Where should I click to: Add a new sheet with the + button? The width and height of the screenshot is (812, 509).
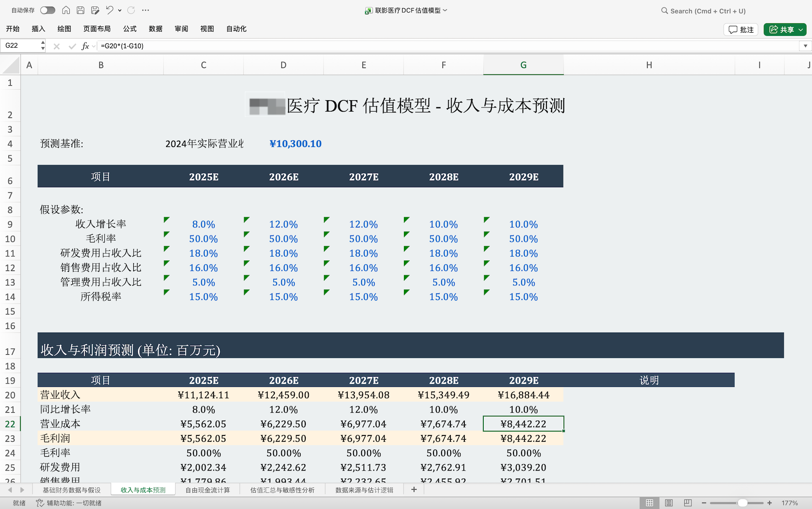(x=414, y=489)
